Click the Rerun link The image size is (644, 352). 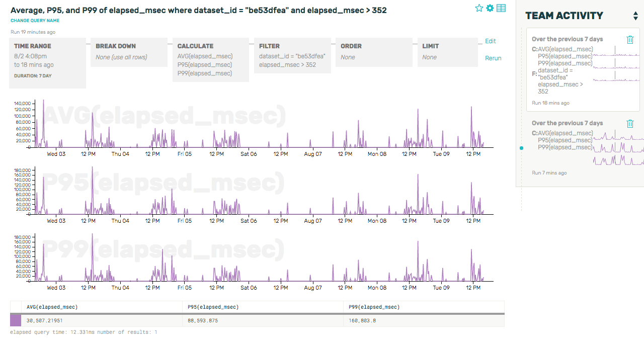click(x=493, y=58)
